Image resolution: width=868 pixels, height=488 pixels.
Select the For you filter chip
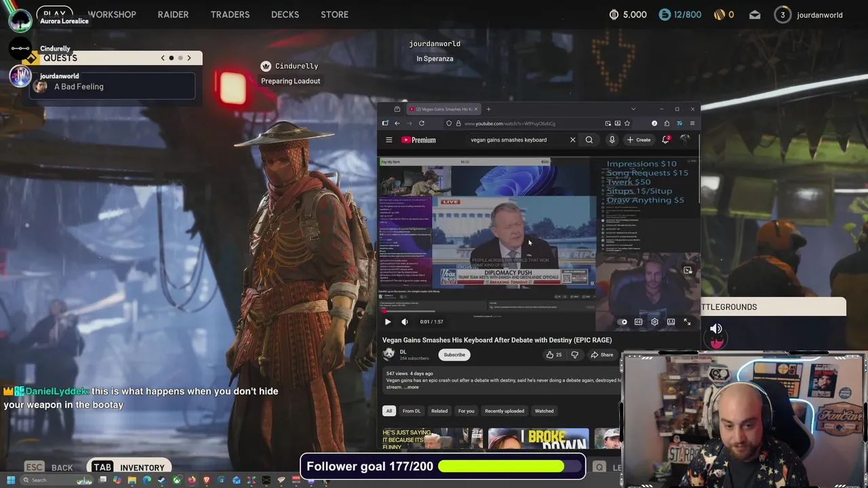(x=467, y=411)
